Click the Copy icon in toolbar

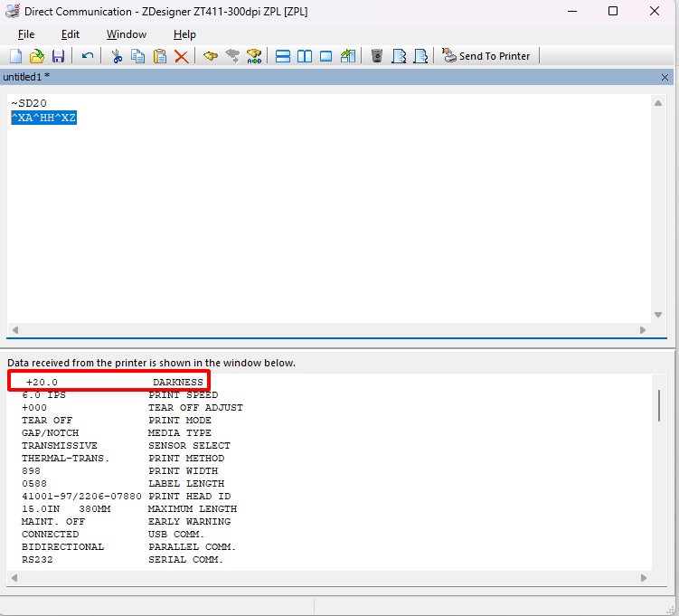[138, 56]
